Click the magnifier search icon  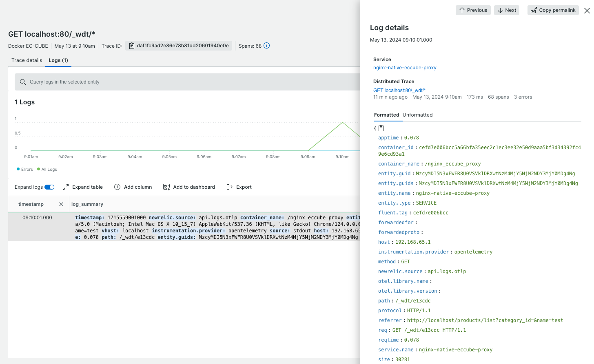23,82
